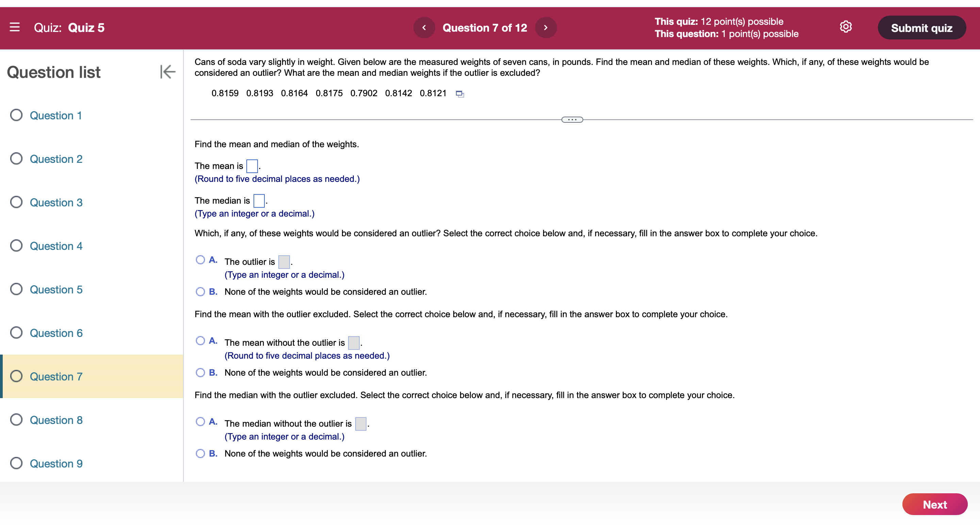Select option A for the outlier choice
This screenshot has width=980, height=530.
[200, 260]
